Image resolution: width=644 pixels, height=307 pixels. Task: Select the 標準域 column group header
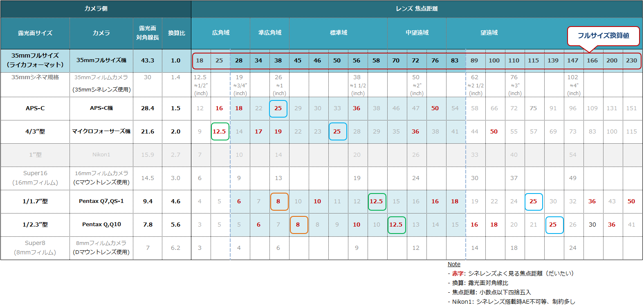coord(339,33)
